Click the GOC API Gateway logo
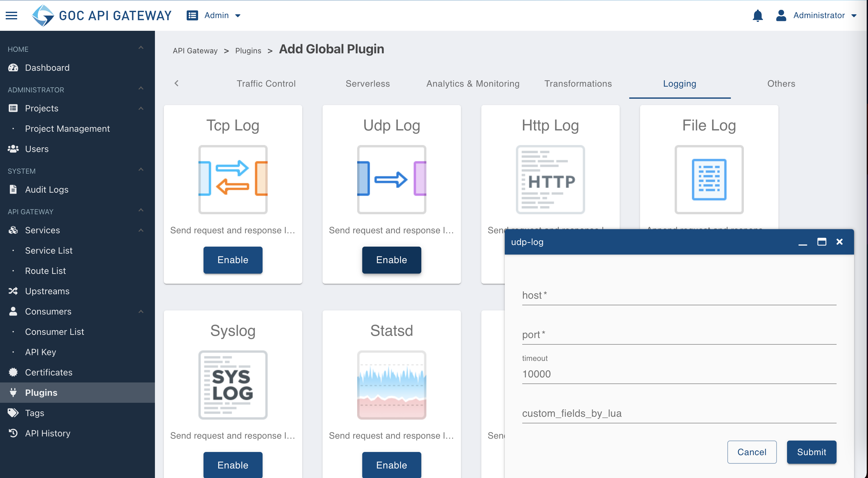 click(101, 16)
